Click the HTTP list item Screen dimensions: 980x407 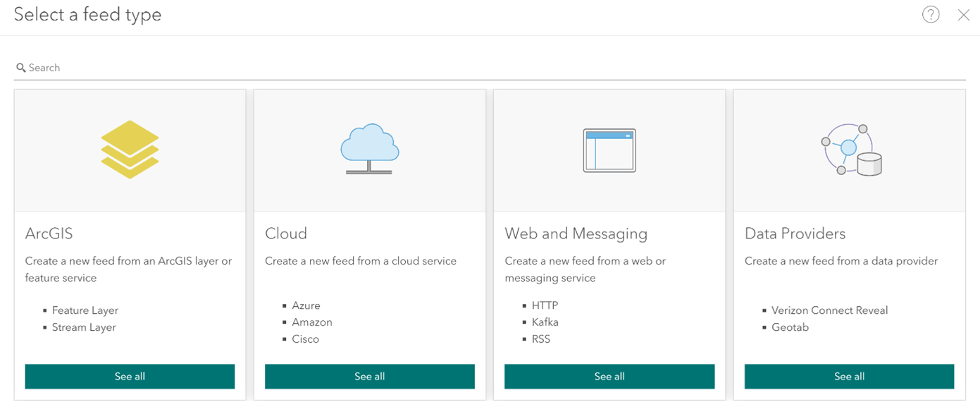pyautogui.click(x=545, y=305)
